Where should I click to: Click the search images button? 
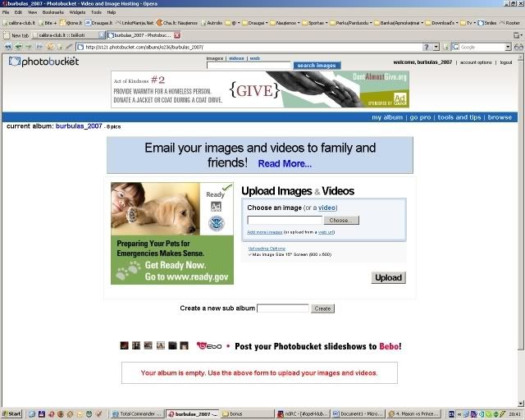click(317, 66)
